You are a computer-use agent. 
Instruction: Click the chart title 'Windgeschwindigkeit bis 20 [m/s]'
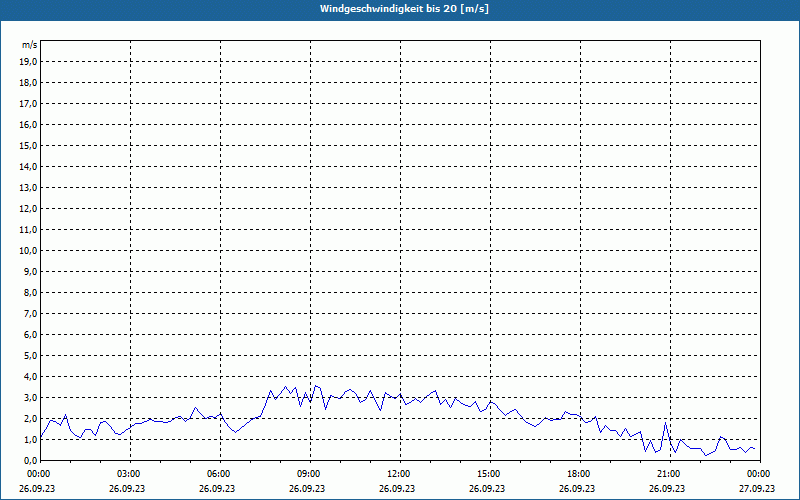click(404, 9)
